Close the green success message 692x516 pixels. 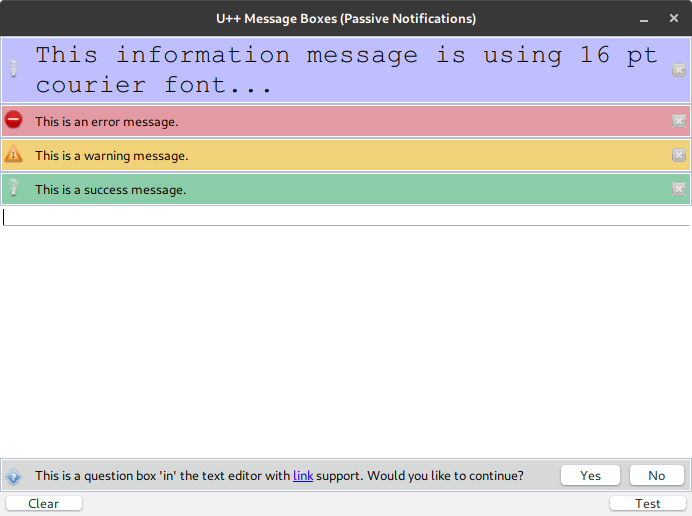coord(679,189)
